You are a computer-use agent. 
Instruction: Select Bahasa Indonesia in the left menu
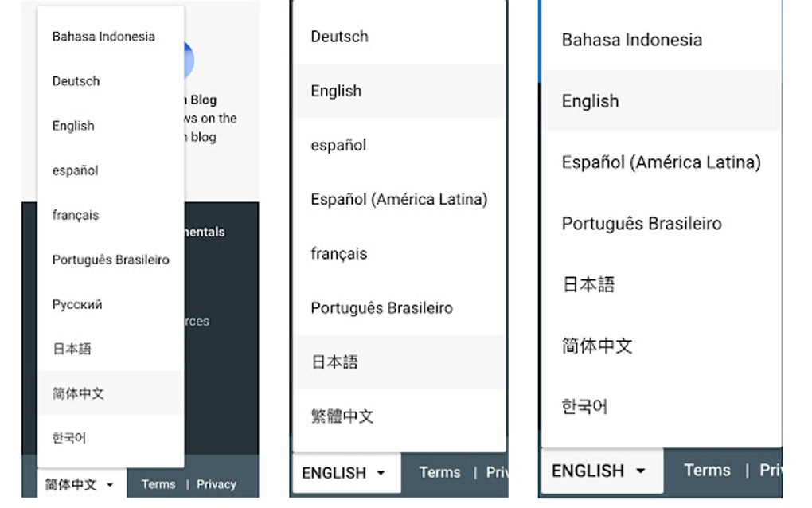point(103,37)
